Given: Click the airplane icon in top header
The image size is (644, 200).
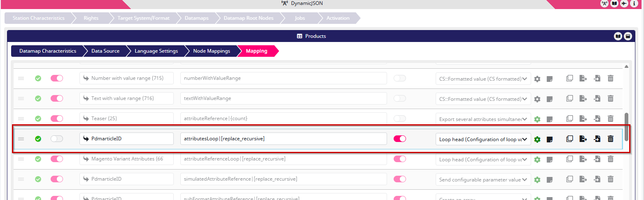Looking at the screenshot, I should tap(624, 4).
